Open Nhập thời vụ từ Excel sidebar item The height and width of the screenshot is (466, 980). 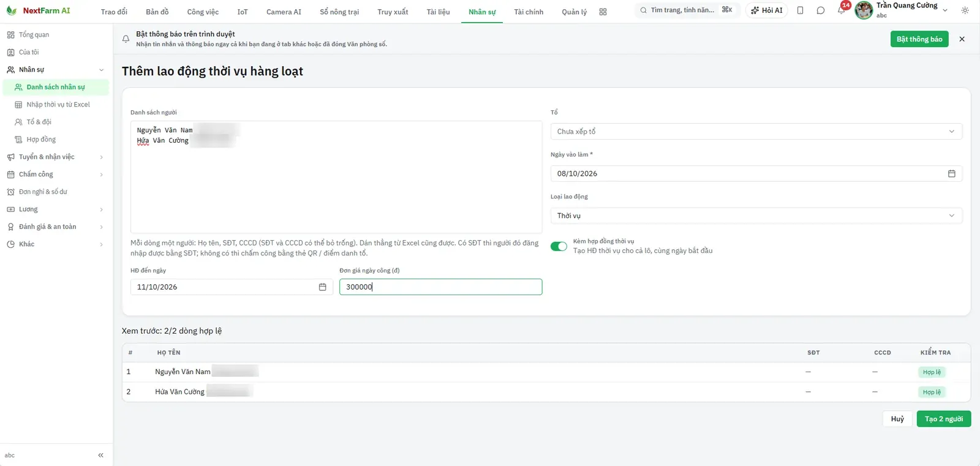58,105
